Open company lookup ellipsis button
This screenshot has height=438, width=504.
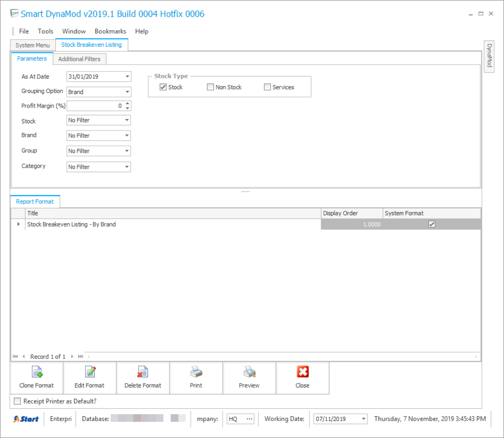click(x=249, y=419)
